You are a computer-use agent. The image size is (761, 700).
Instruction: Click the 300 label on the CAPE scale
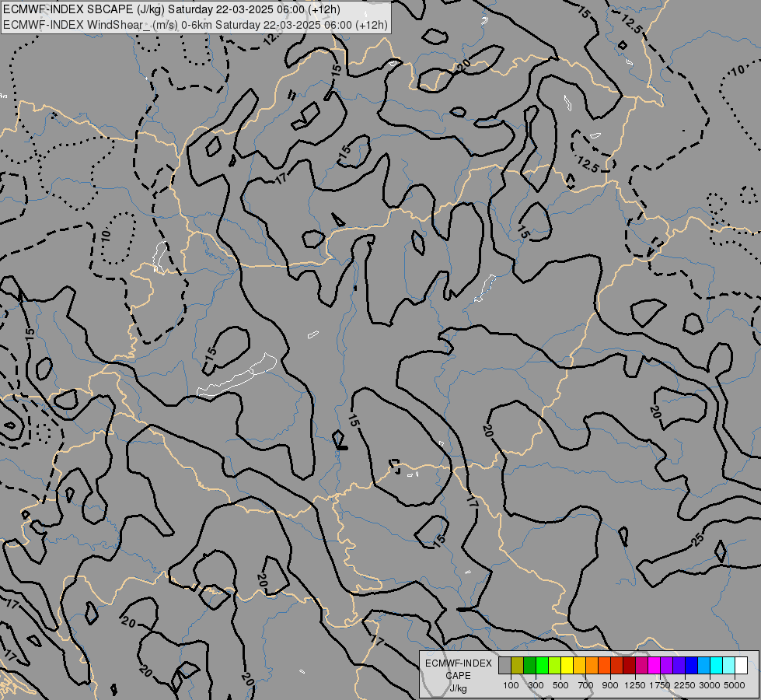click(x=536, y=685)
